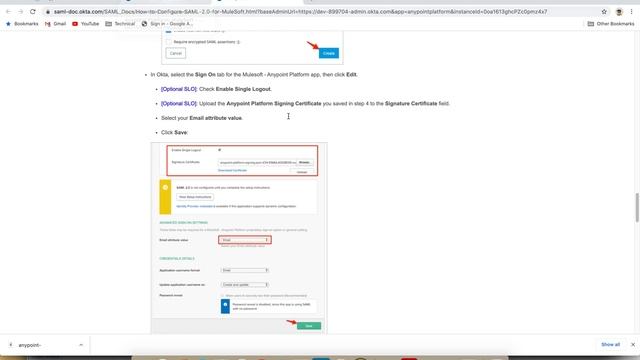Open the Technical bookmarks folder
Image resolution: width=640 pixels, height=360 pixels.
pos(120,24)
